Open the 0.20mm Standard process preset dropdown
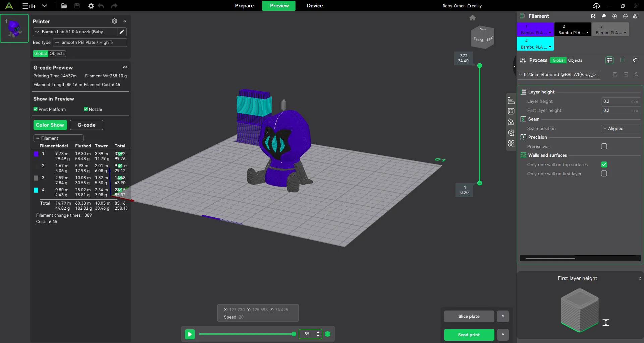The height and width of the screenshot is (343, 644). pos(559,74)
